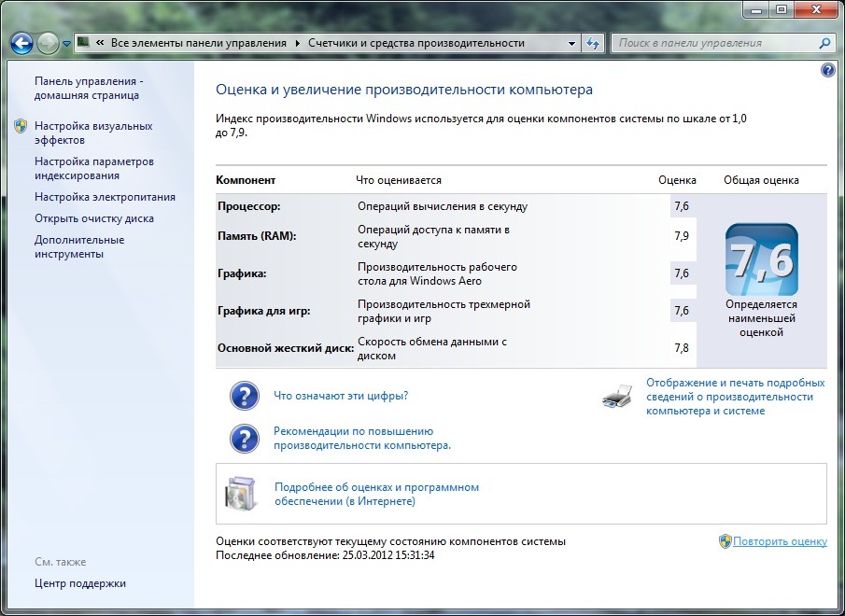Click 'Открыть очистку диска' link
845x616 pixels.
[x=94, y=218]
